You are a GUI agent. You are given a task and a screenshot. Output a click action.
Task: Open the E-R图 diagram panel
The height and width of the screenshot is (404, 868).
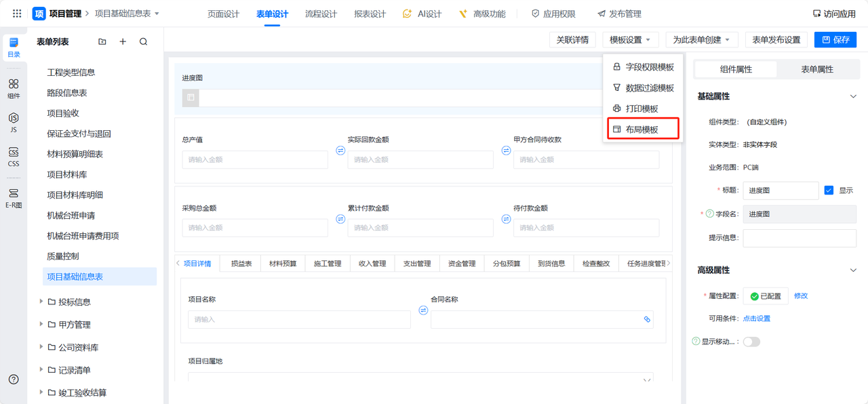click(x=14, y=198)
